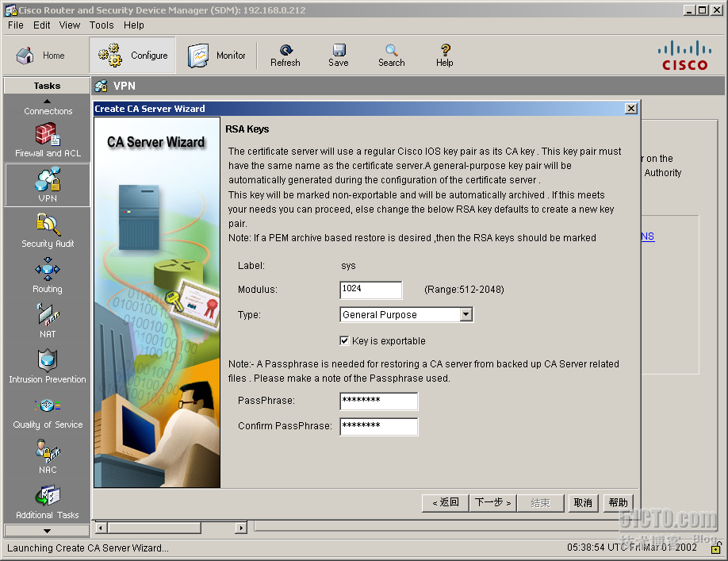728x561 pixels.
Task: Open the NAT task
Action: [x=48, y=321]
